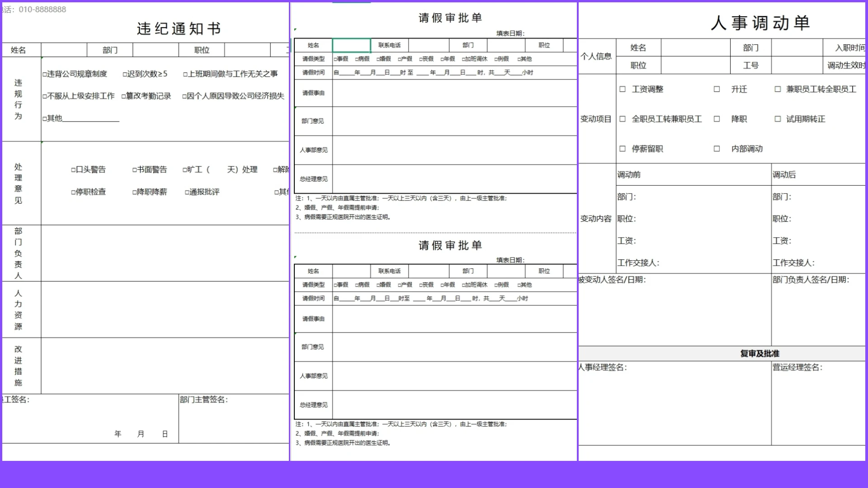The image size is (868, 488).
Task: Check the 迟到次数≥5 option
Action: tap(125, 74)
